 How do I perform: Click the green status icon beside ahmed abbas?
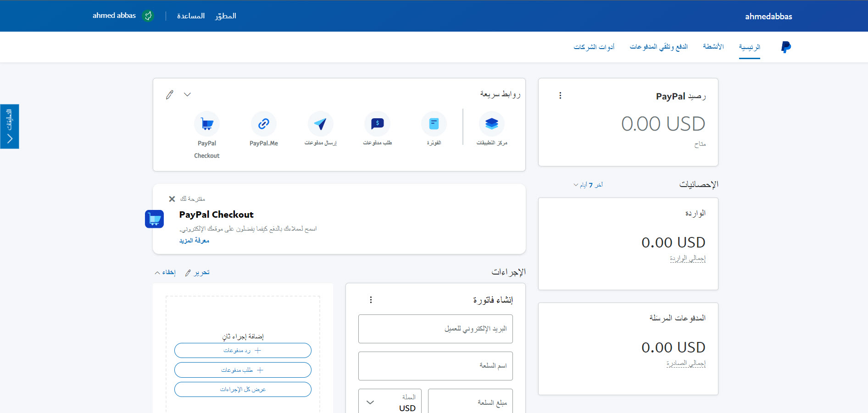148,16
